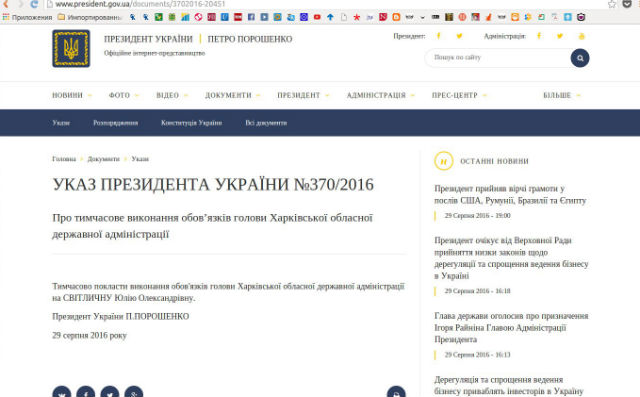
Task: Expand the Більше dropdown arrow
Action: [578, 95]
